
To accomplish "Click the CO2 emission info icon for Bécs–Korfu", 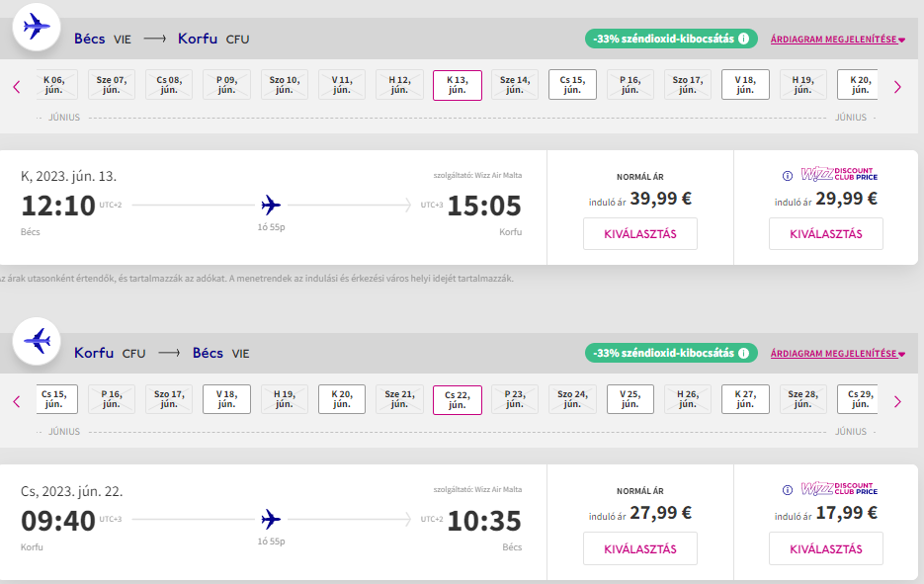I will 743,40.
